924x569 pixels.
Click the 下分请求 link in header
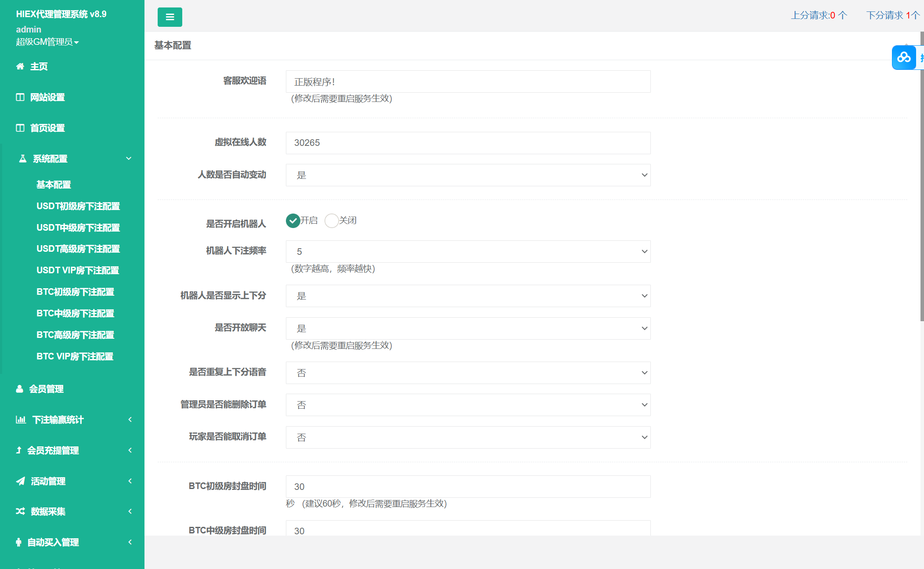pyautogui.click(x=892, y=15)
